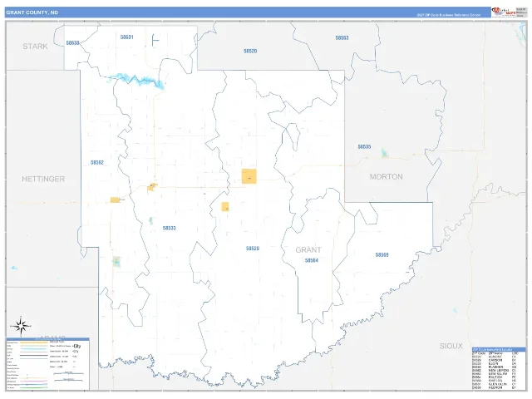Click ZIP code label 58533
The image size is (532, 399).
[170, 228]
